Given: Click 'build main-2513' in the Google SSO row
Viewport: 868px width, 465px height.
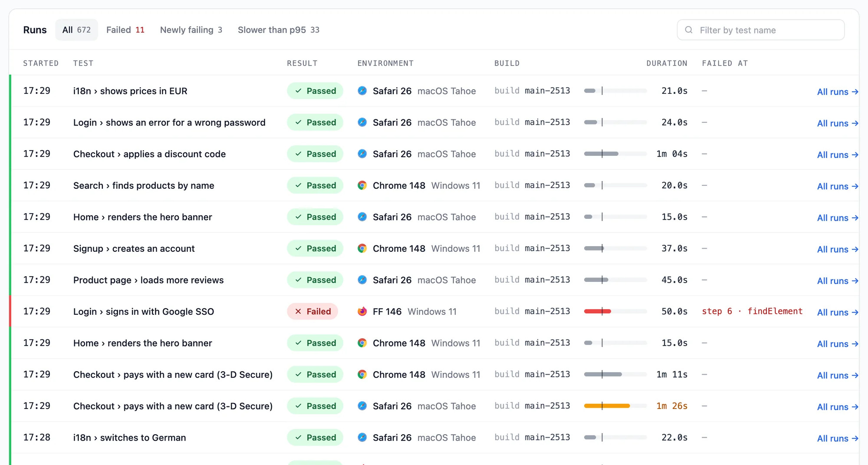Looking at the screenshot, I should click(532, 311).
